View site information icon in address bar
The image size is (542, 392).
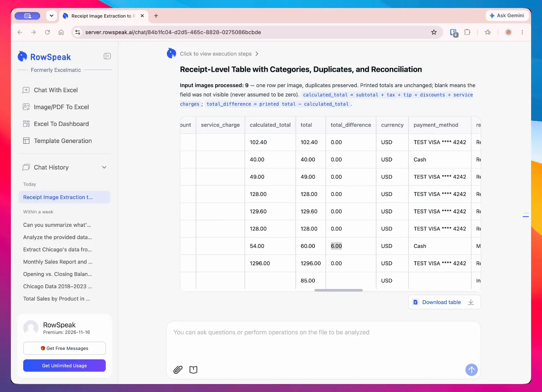pyautogui.click(x=78, y=32)
